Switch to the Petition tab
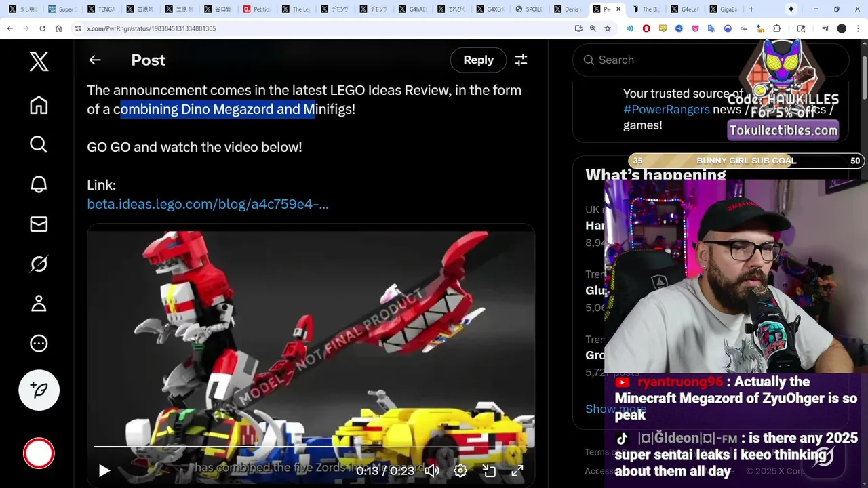The image size is (868, 488). pos(257,9)
